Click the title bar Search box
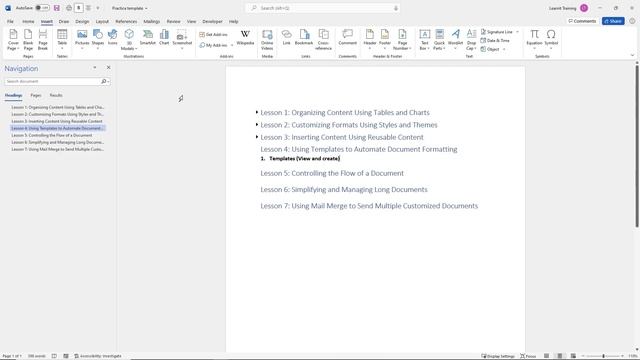This screenshot has width=640, height=360. coord(322,8)
